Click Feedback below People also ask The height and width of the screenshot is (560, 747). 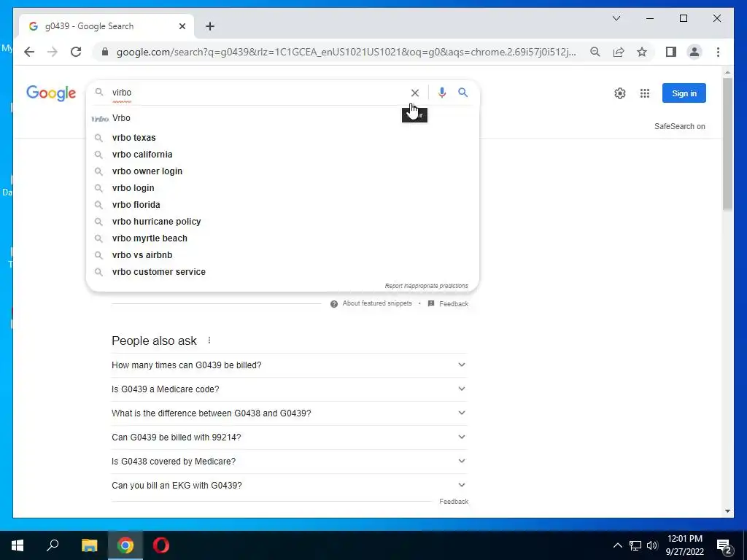coord(454,502)
